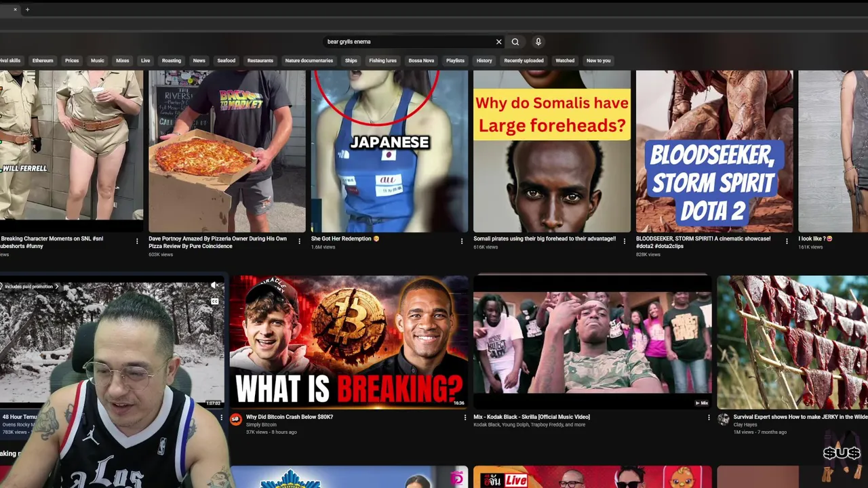868x488 pixels.
Task: Choose the News filter chip
Action: (199, 60)
